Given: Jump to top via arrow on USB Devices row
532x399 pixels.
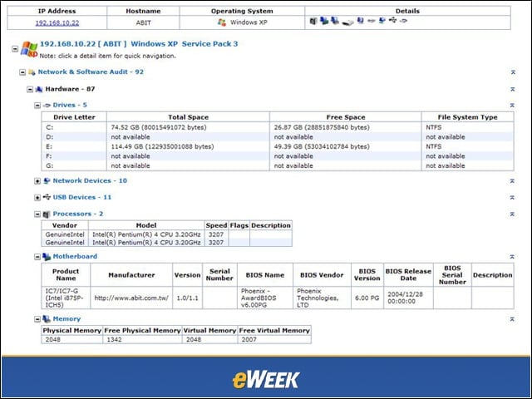Looking at the screenshot, I should pos(512,198).
